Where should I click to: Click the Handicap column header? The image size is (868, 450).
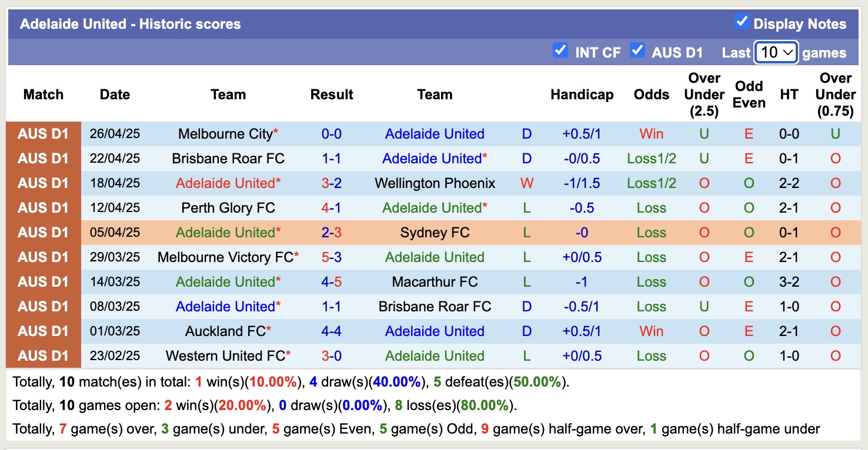point(582,94)
